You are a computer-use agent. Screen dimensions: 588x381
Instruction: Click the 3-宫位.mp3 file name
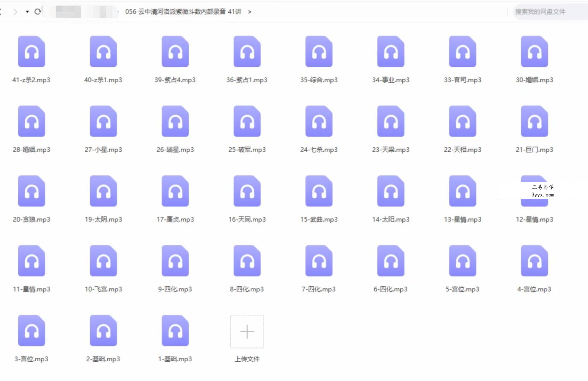click(31, 359)
